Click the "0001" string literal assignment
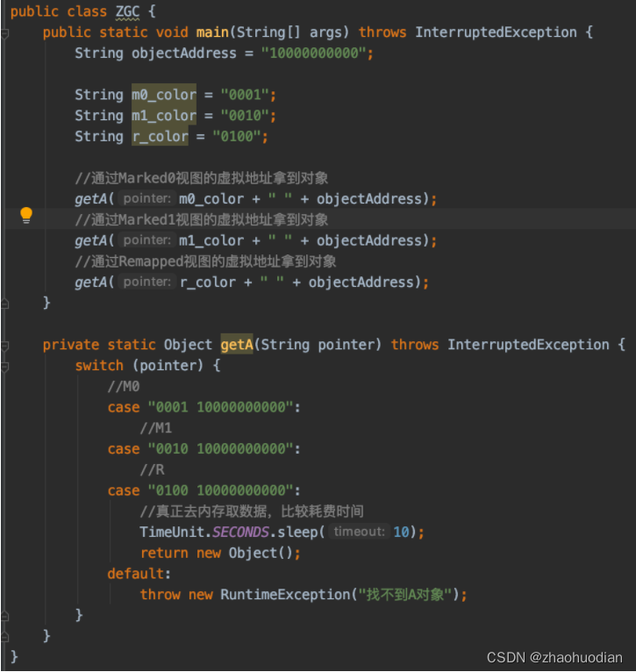This screenshot has height=672, width=636. point(245,95)
